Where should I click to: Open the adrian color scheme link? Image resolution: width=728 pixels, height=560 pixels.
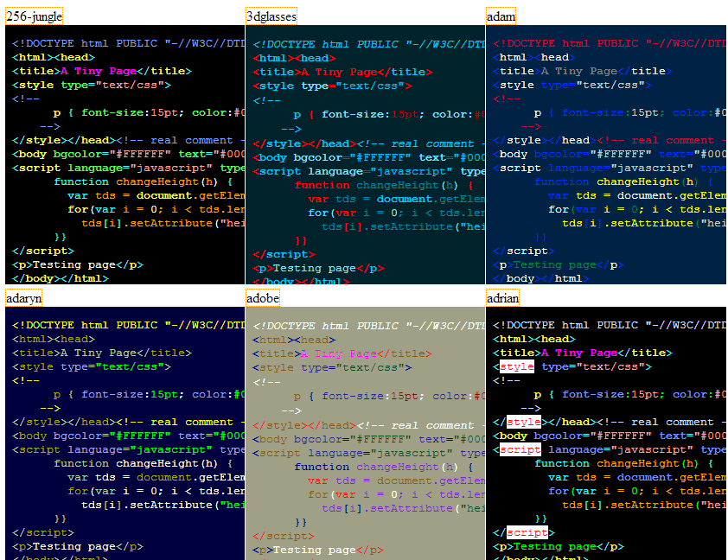coord(502,297)
